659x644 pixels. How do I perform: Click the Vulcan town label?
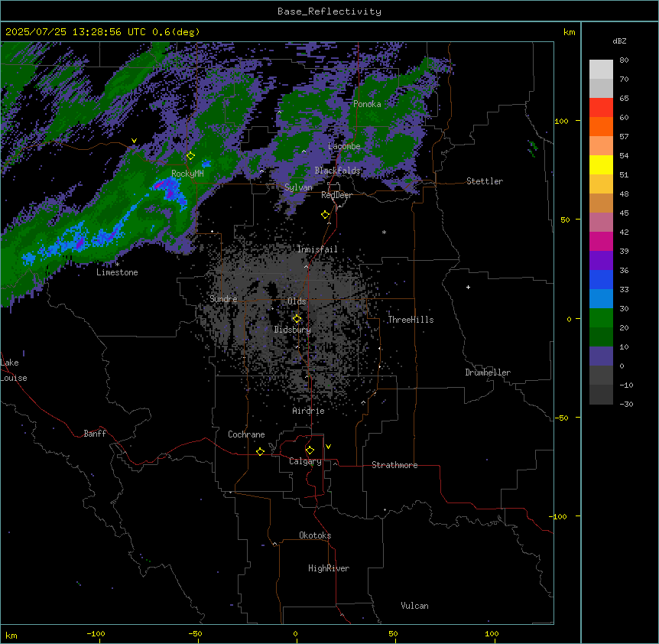pyautogui.click(x=415, y=606)
